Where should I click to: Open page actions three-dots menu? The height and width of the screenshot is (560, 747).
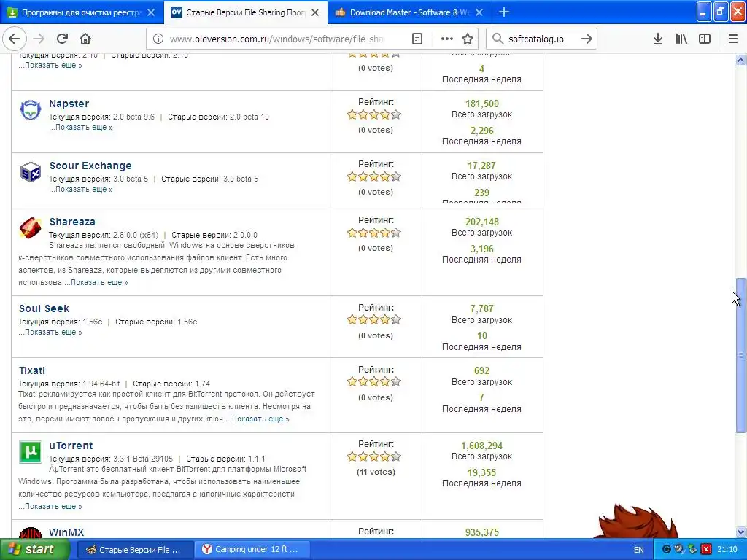pos(447,39)
